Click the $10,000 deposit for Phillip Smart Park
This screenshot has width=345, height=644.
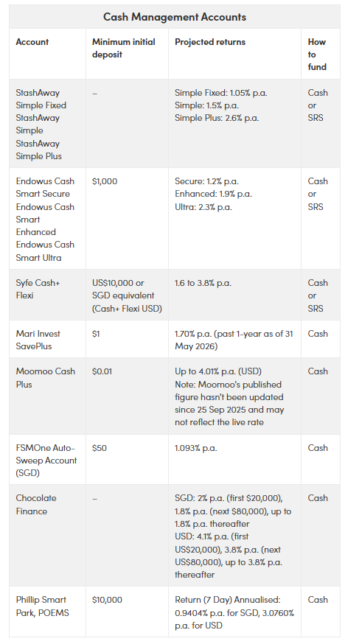(x=107, y=600)
